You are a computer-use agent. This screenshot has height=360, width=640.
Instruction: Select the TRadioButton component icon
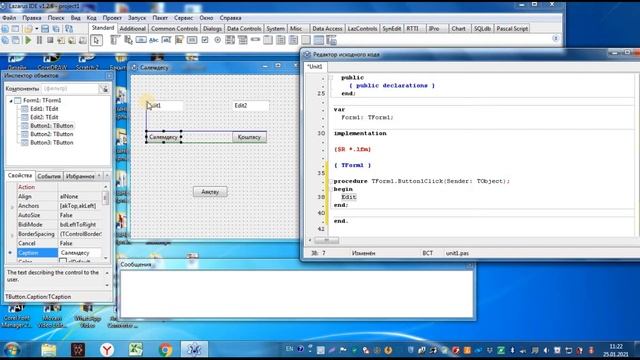pyautogui.click(x=218, y=40)
